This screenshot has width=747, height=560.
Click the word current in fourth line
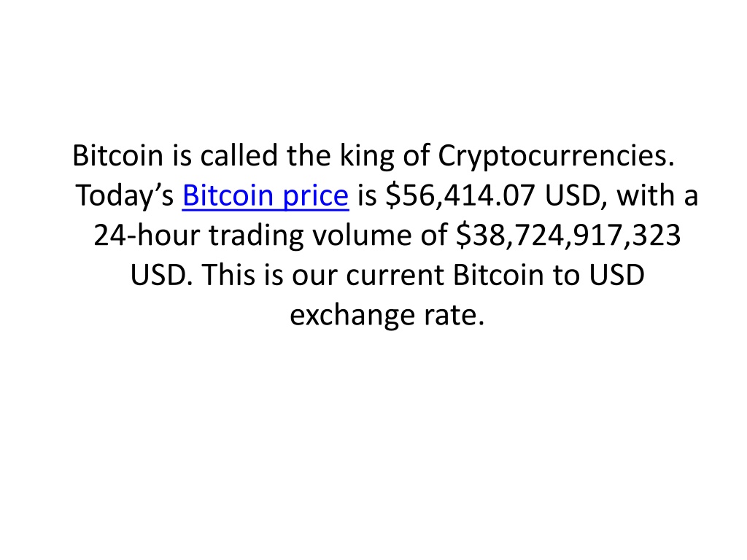tap(395, 275)
